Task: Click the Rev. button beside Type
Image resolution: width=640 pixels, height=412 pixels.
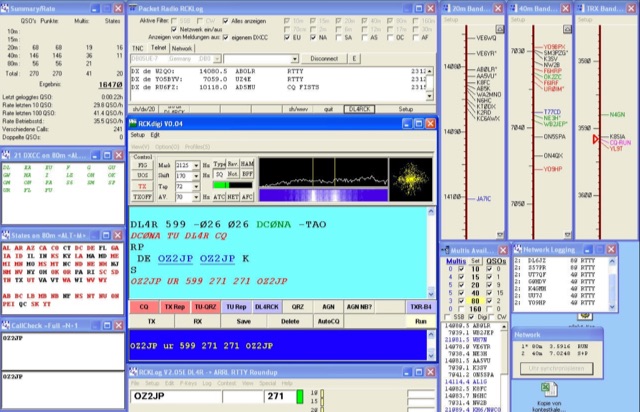Action: click(x=232, y=164)
